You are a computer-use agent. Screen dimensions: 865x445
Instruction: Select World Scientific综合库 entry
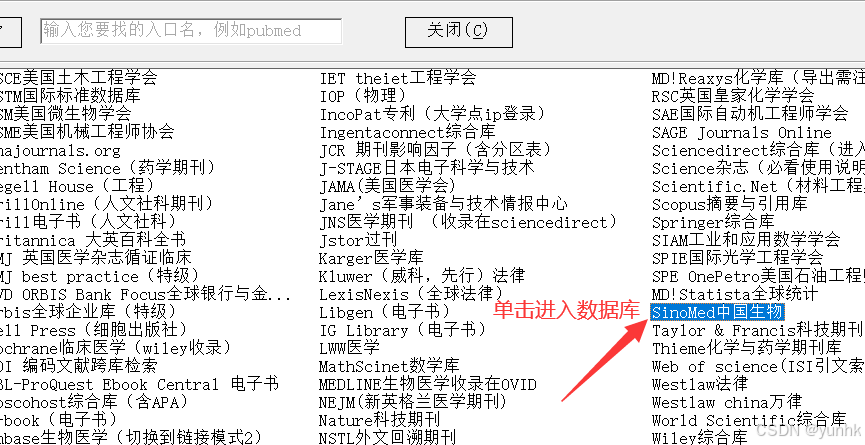[x=749, y=420]
